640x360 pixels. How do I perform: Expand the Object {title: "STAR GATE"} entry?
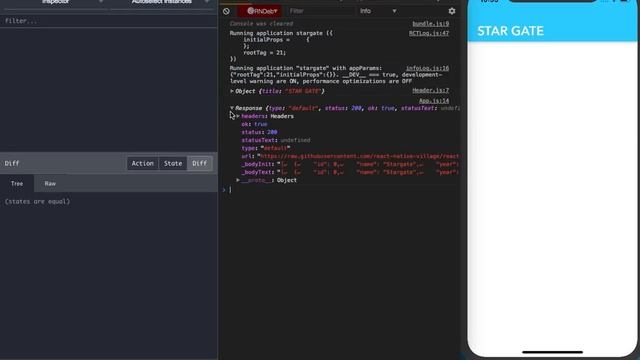[x=232, y=91]
